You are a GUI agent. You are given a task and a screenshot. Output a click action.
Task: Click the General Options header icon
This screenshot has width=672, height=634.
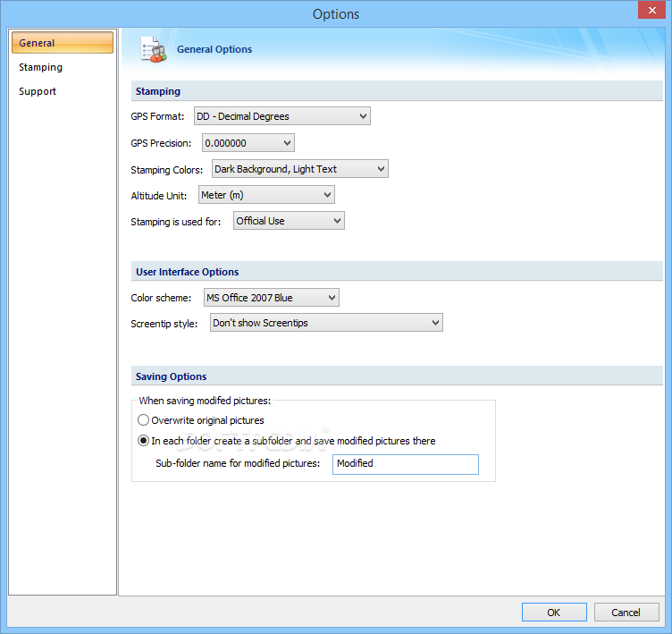(x=154, y=49)
